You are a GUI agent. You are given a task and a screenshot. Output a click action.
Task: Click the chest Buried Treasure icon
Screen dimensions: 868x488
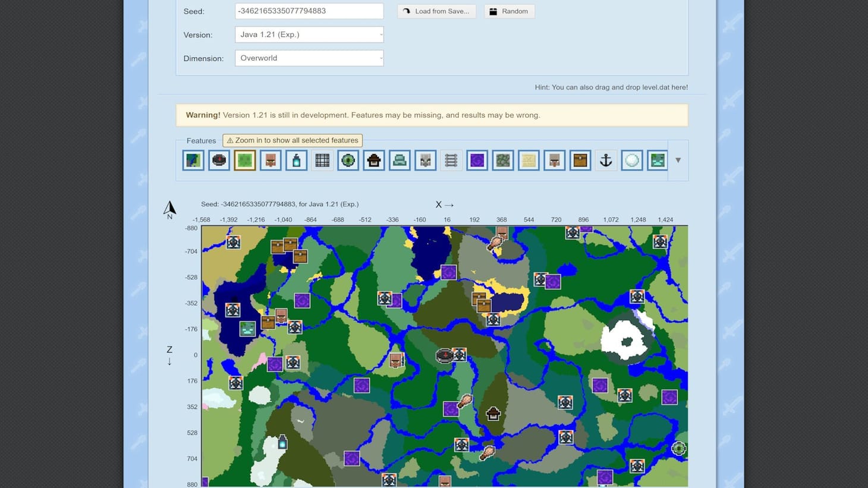pos(580,160)
